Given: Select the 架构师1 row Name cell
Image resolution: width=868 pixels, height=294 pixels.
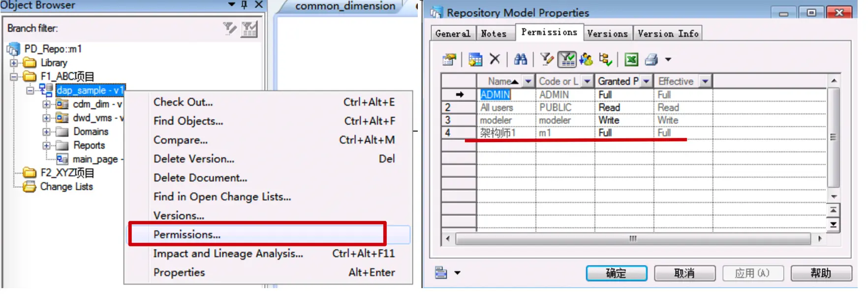Looking at the screenshot, I should point(506,133).
